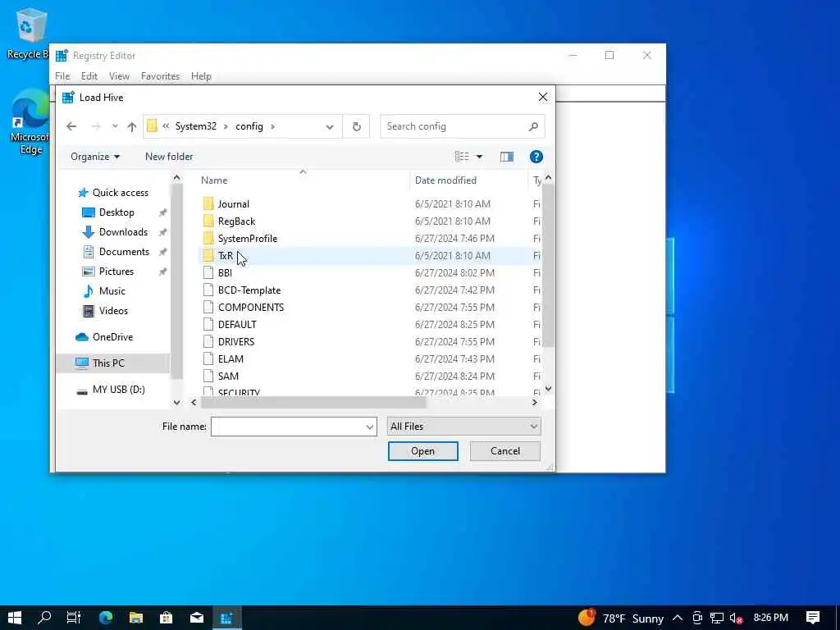Go to Videos in the sidebar

point(113,311)
